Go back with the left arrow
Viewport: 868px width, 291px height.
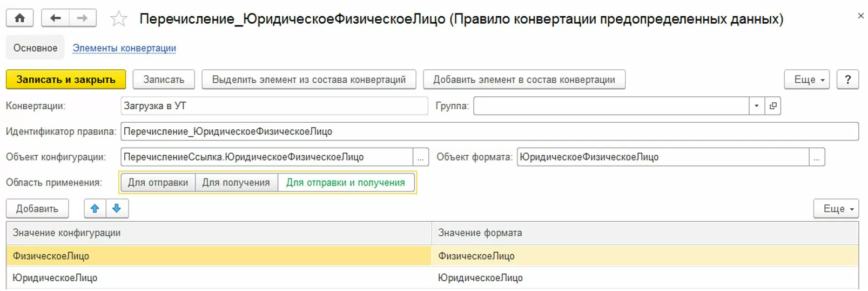[x=55, y=18]
